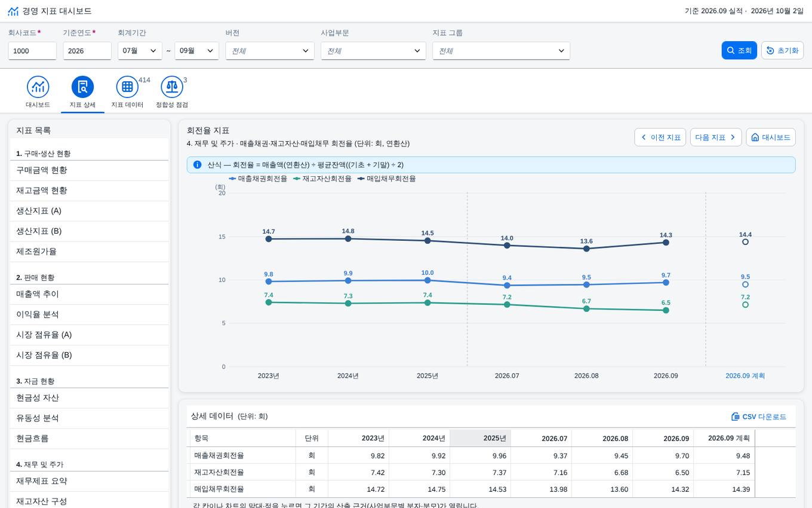812x508 pixels.
Task: Expand the 지표 그룹 dropdown
Action: point(501,51)
